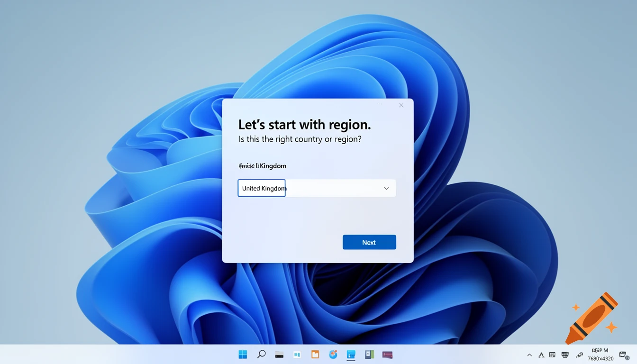Screen dimensions: 637x364
Task: Click the Next button
Action: pos(369,242)
